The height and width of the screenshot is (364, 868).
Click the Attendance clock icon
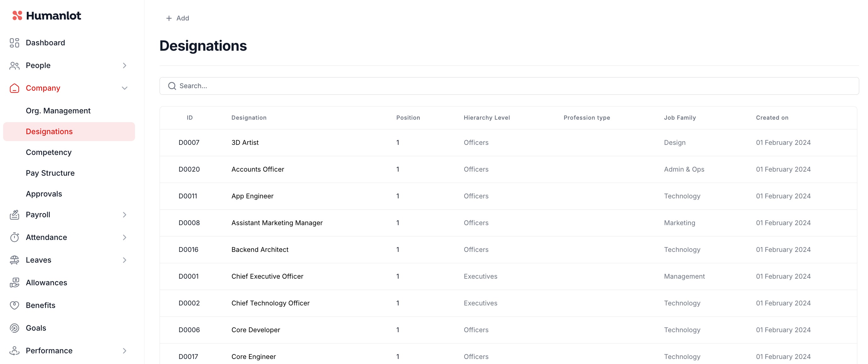14,237
